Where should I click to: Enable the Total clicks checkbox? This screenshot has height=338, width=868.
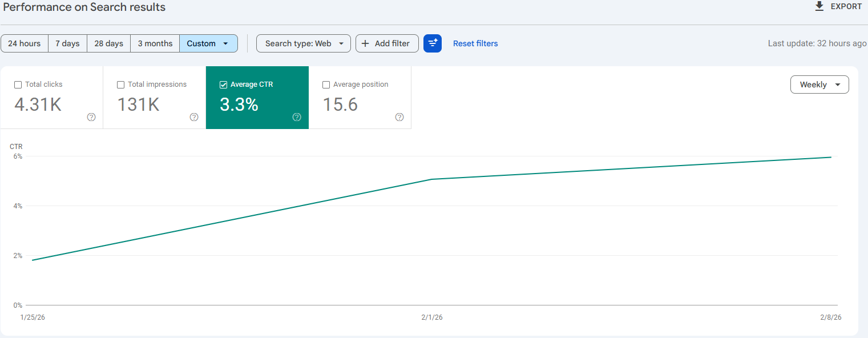[18, 84]
